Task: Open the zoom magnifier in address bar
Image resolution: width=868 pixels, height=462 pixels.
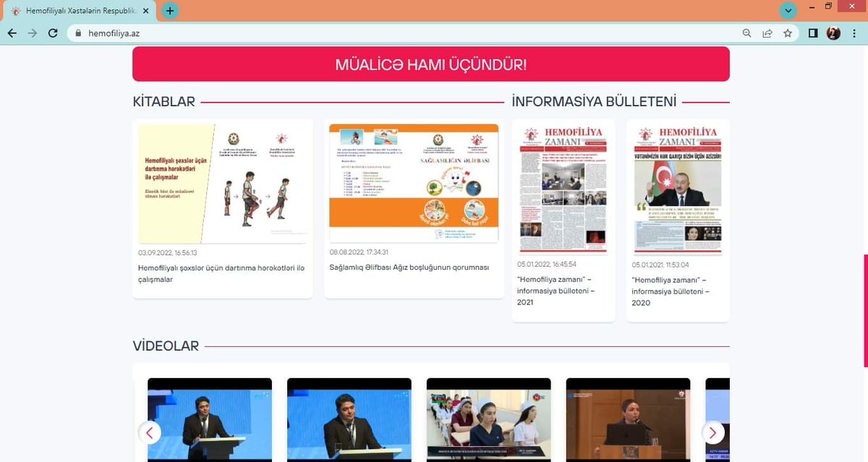Action: click(747, 33)
